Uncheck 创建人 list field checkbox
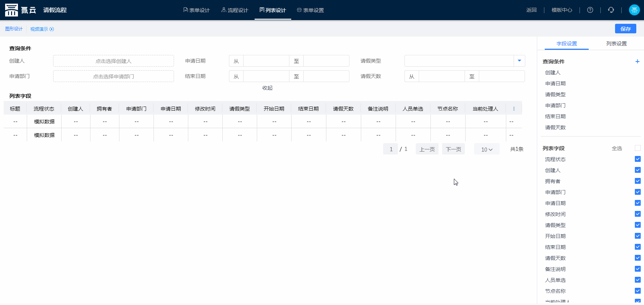 click(x=638, y=170)
